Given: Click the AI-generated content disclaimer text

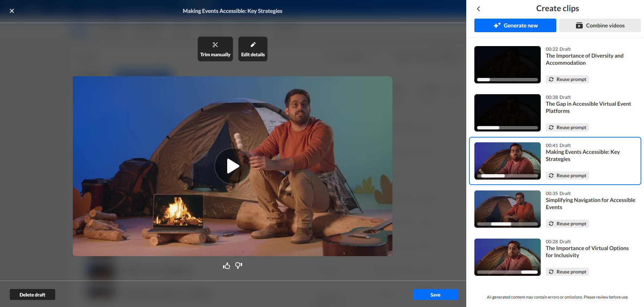Looking at the screenshot, I should tap(557, 297).
